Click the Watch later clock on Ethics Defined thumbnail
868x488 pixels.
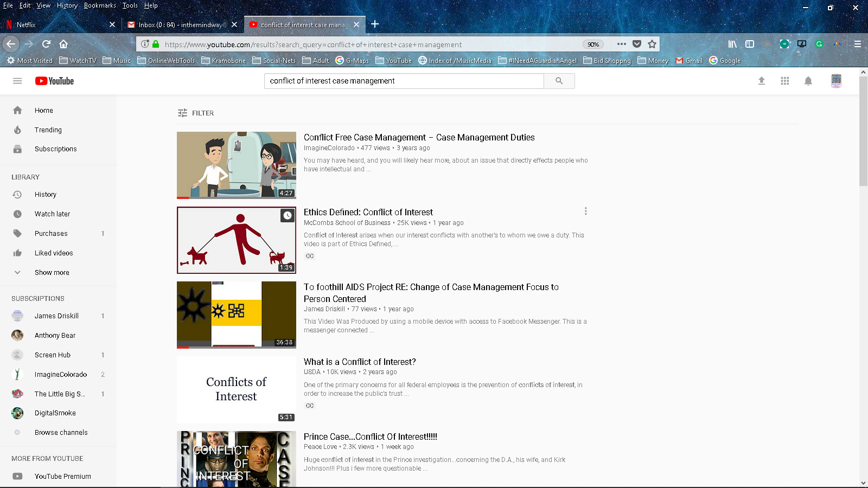coord(287,216)
